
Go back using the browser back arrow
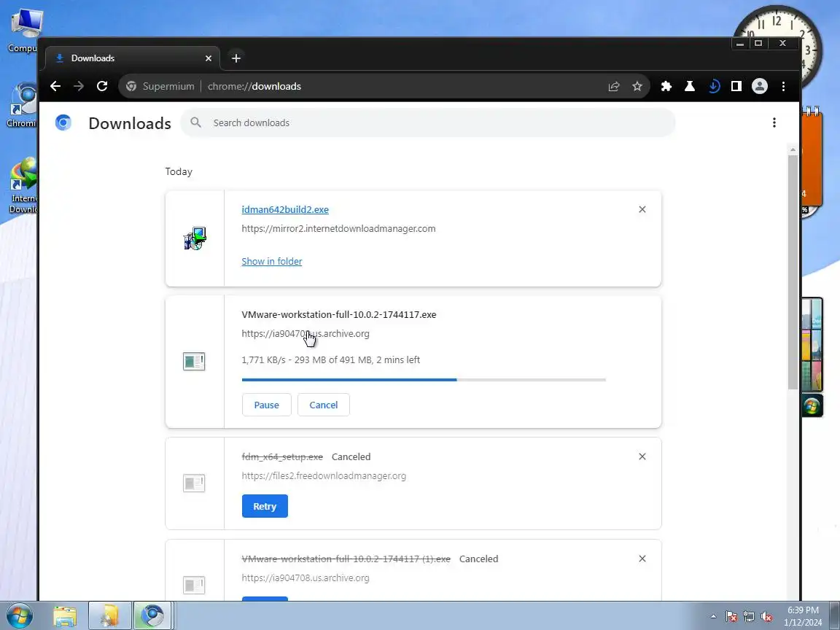tap(55, 86)
